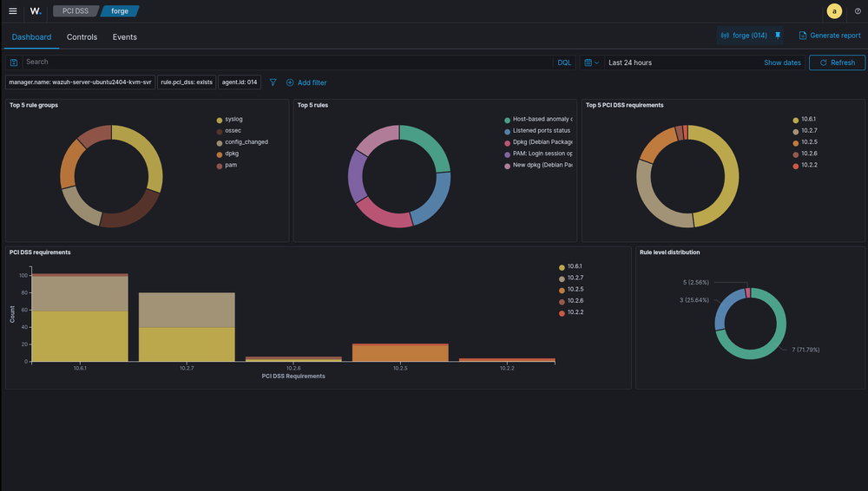Toggle New dpkg (Debian legend entry
The height and width of the screenshot is (491, 868).
539,166
